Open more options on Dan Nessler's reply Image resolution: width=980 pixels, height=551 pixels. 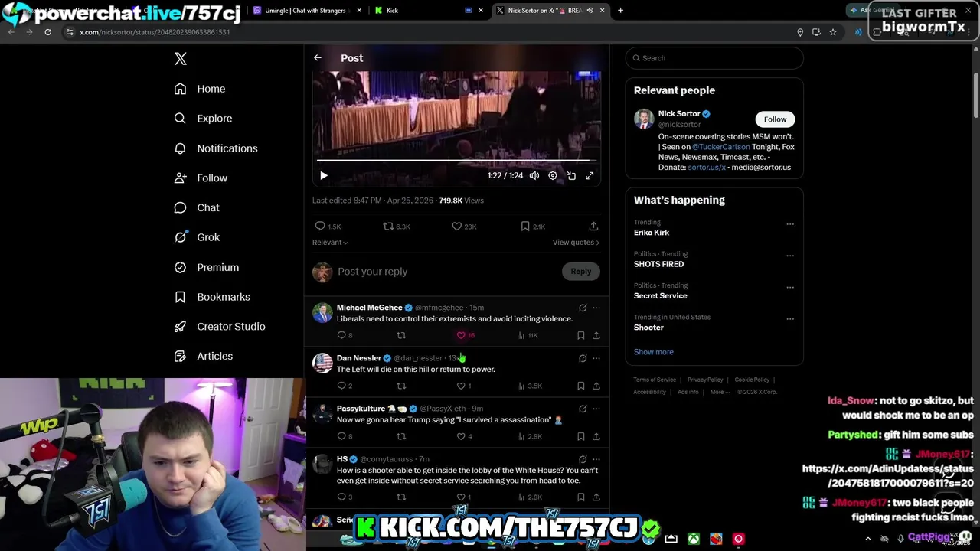(x=596, y=358)
